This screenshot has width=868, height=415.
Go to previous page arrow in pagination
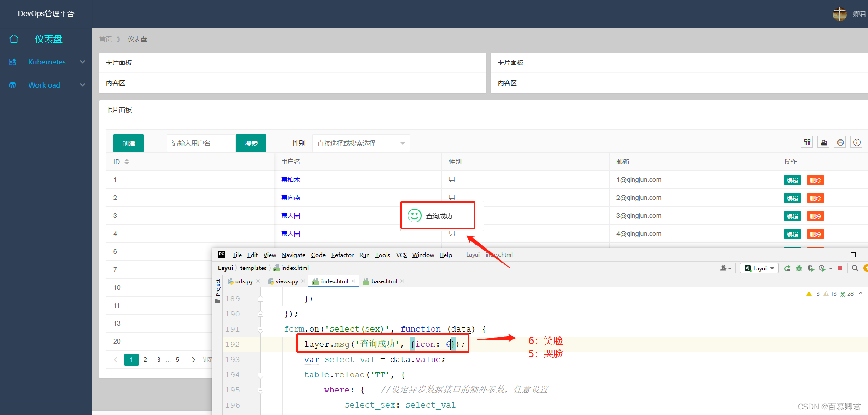point(116,360)
